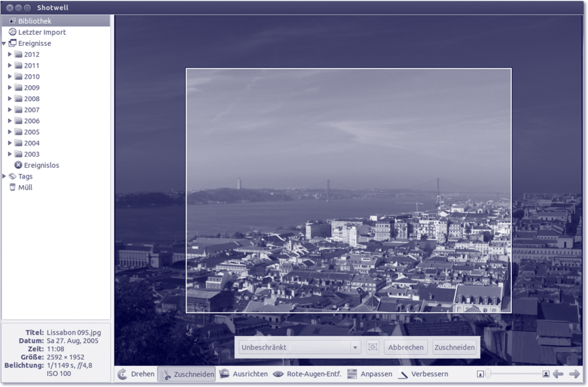Expand the 2012 events folder

click(x=10, y=55)
